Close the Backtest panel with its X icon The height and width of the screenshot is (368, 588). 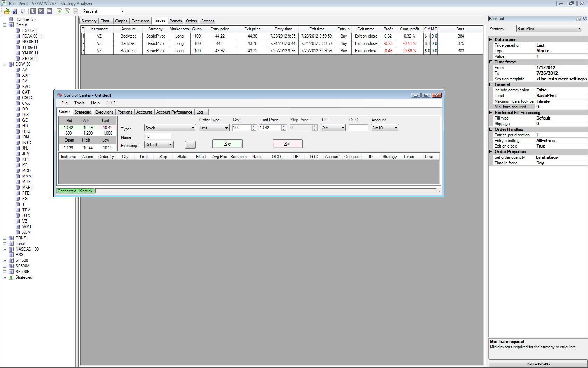(584, 19)
